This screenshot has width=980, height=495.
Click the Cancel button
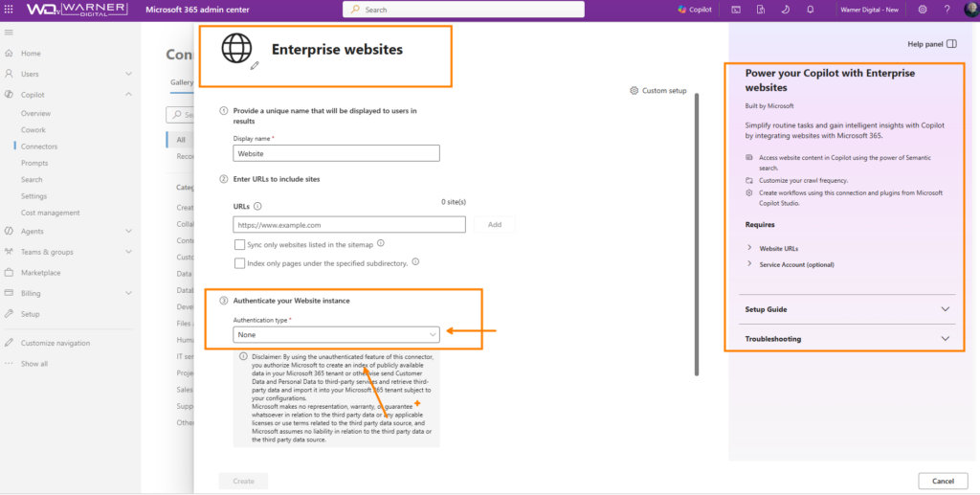(943, 481)
